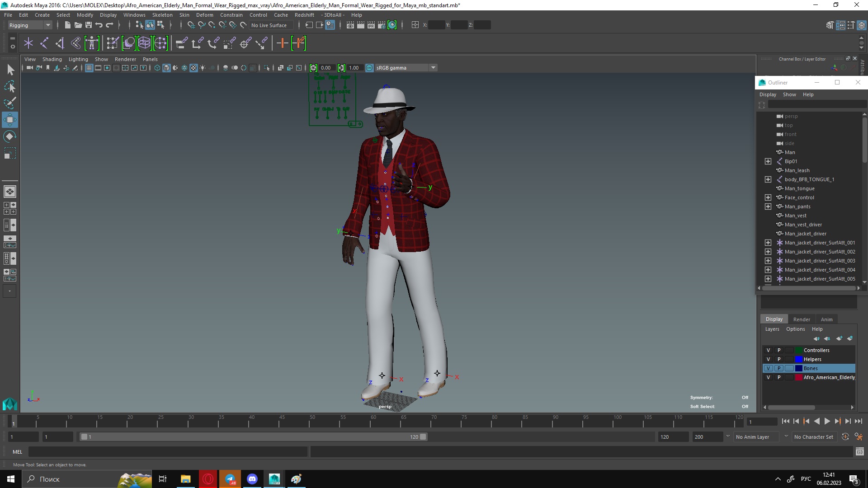Switch to the Render layers tab

(802, 319)
